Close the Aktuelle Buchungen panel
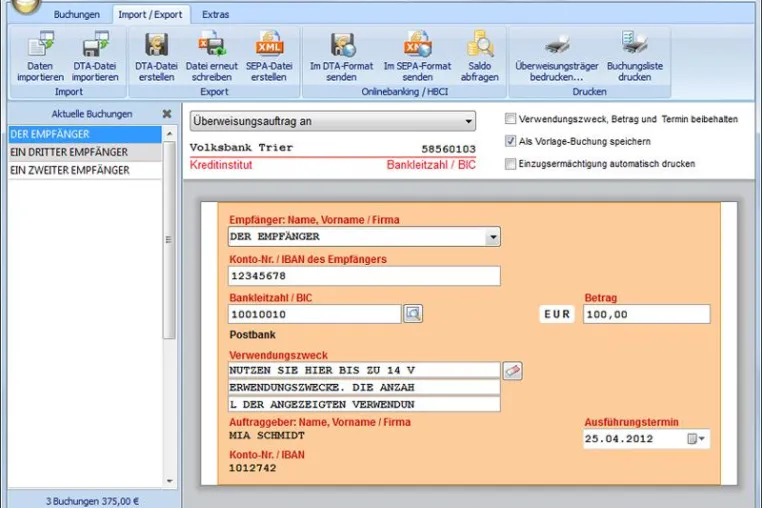The width and height of the screenshot is (762, 508). coord(167,114)
